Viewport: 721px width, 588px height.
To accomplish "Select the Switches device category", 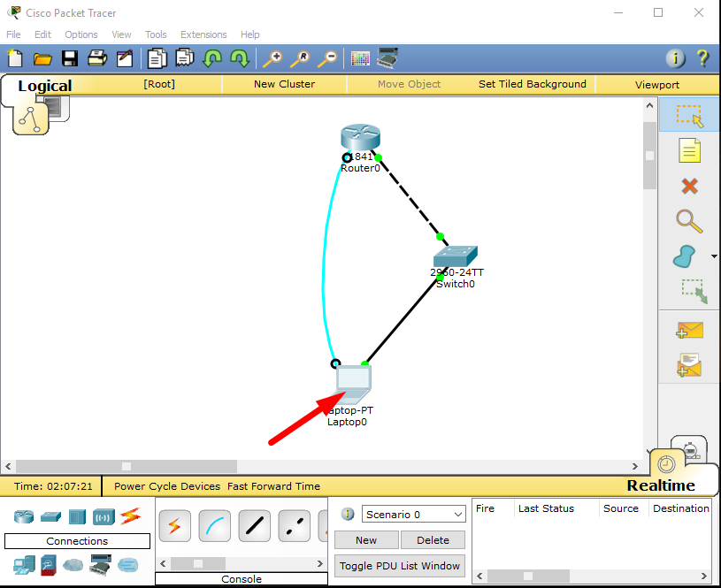I will pyautogui.click(x=50, y=516).
